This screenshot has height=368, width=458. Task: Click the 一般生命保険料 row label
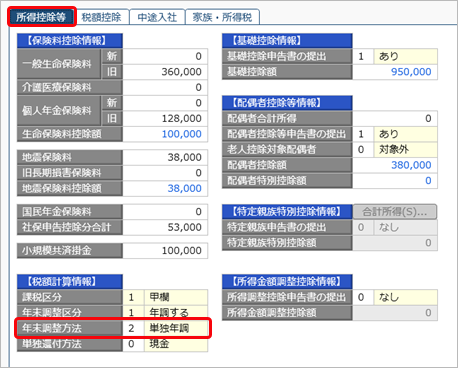click(x=59, y=64)
